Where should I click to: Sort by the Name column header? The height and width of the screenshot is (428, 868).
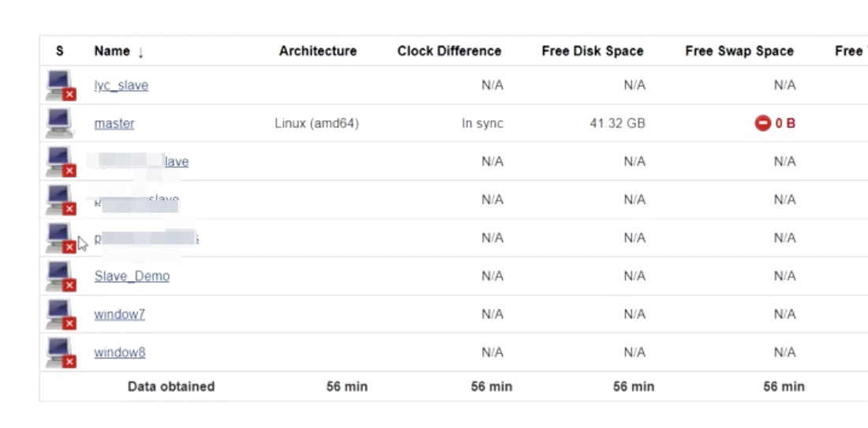(x=111, y=51)
